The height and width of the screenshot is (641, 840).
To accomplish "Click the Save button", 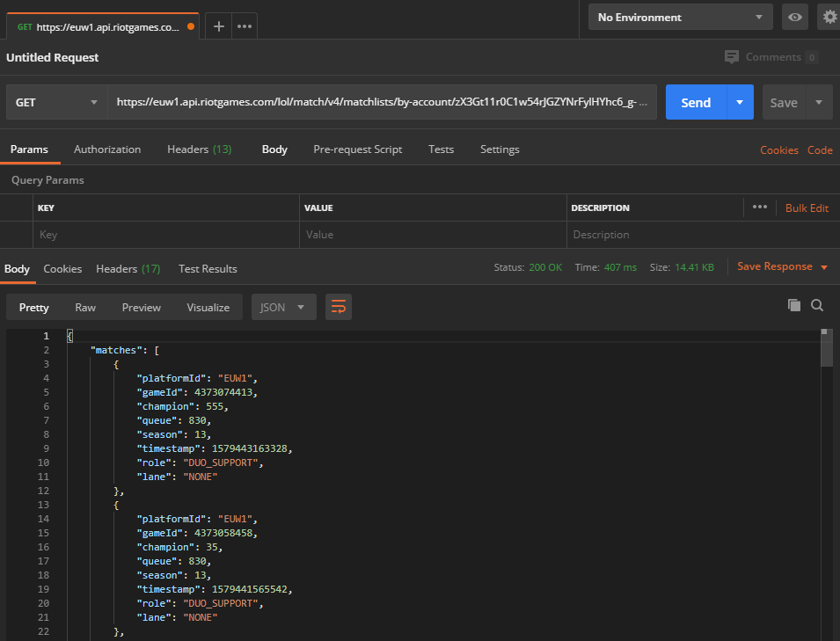I will click(x=784, y=102).
